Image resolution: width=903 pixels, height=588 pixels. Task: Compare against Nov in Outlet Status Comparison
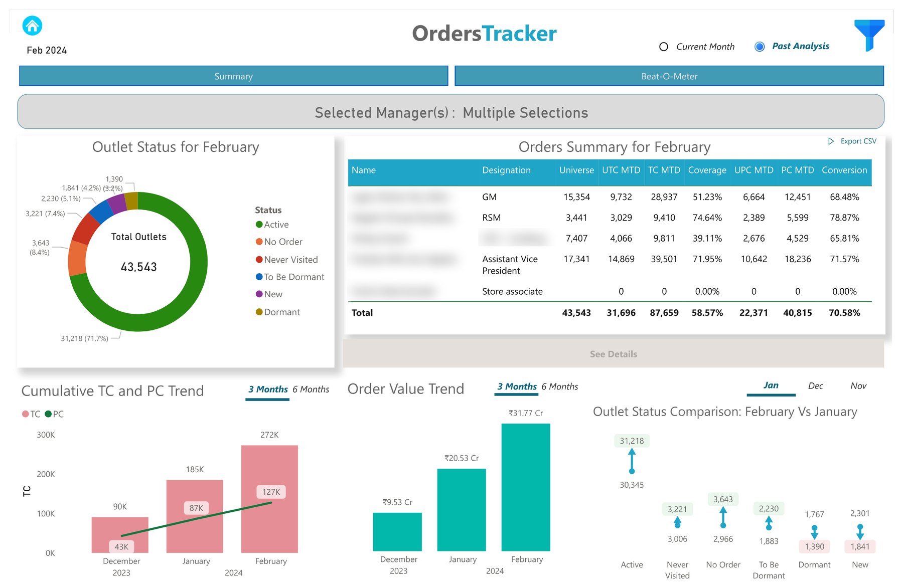pyautogui.click(x=858, y=386)
